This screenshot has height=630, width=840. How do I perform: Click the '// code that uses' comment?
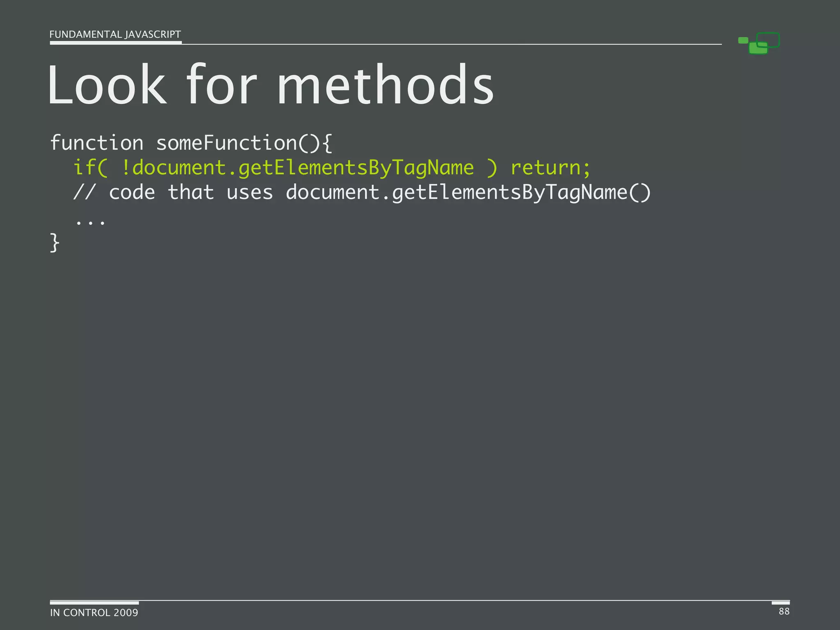click(x=172, y=192)
